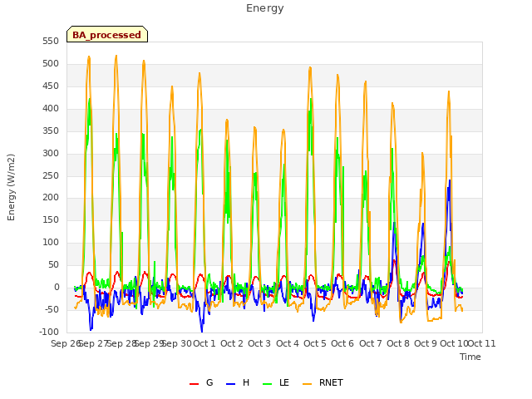Click the 400 y-axis tick label
The image size is (532, 399).
click(x=51, y=109)
